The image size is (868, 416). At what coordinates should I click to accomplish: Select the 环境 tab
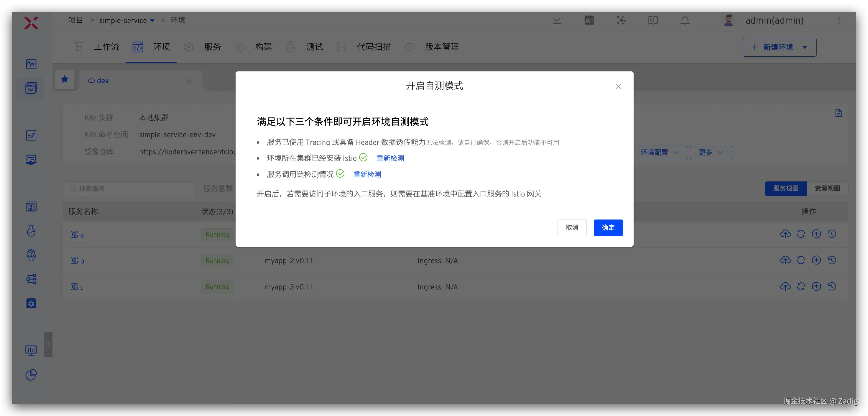(x=151, y=47)
